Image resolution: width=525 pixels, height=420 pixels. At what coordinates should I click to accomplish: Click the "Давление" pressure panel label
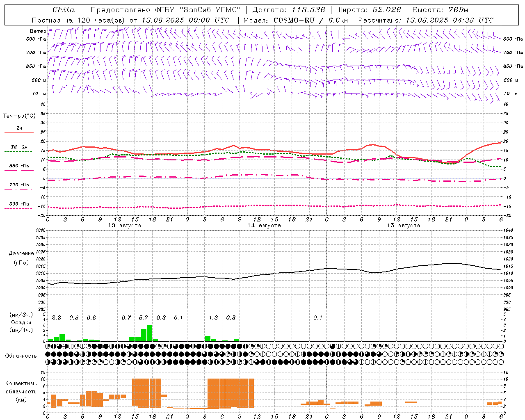21,253
